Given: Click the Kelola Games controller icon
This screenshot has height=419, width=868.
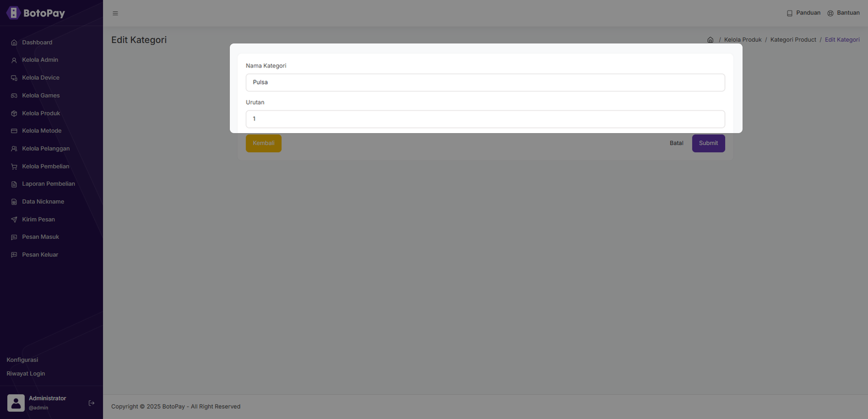Looking at the screenshot, I should 14,96.
